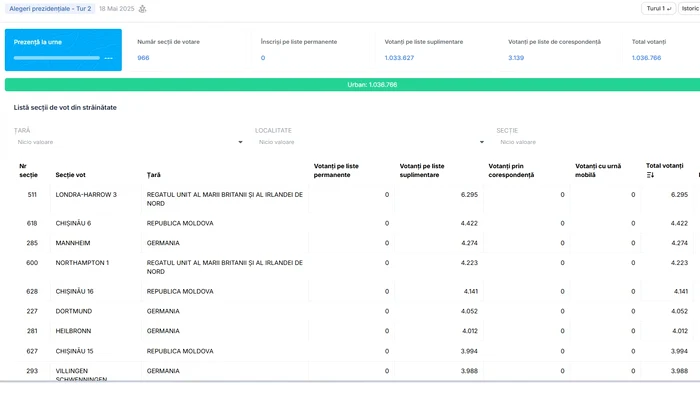Select the Alegeri prezidențiale - Tur 2 tag

pos(50,8)
